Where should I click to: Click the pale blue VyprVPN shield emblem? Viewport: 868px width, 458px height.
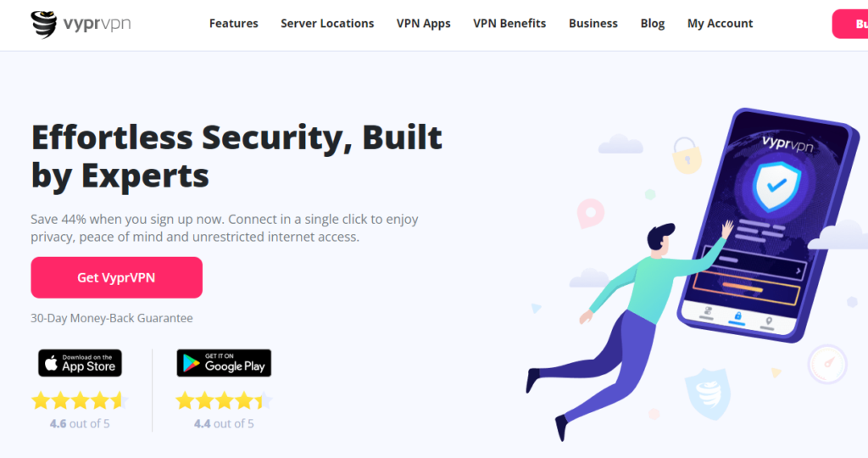[708, 394]
